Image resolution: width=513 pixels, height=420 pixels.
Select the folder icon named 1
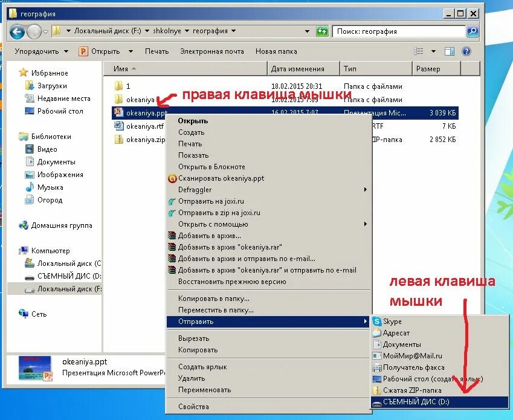pyautogui.click(x=118, y=86)
